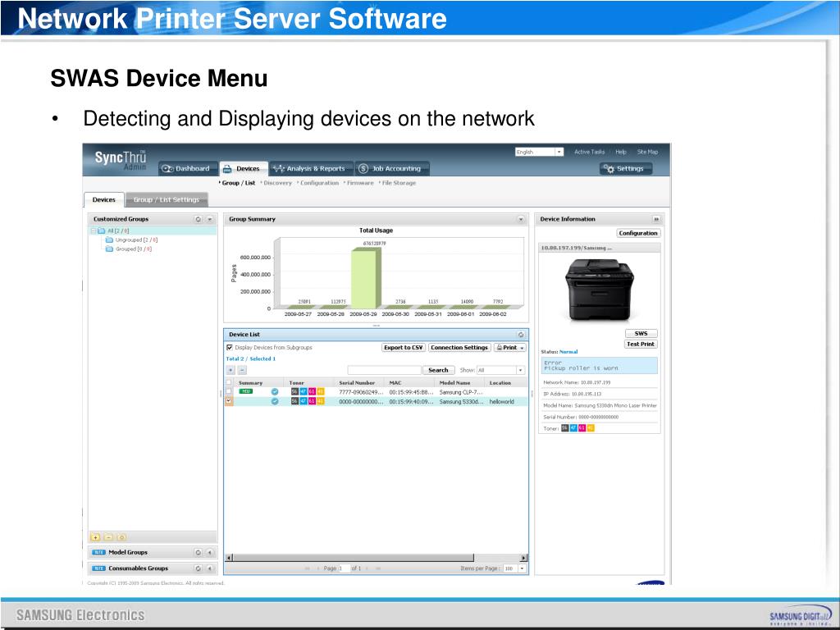840x630 pixels.
Task: Click the helloworld location cell
Action: (x=502, y=401)
